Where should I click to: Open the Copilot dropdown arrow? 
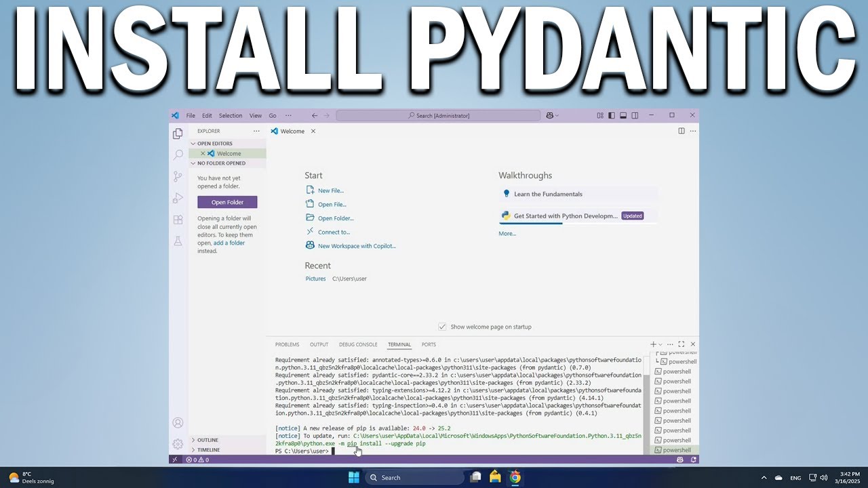point(557,115)
